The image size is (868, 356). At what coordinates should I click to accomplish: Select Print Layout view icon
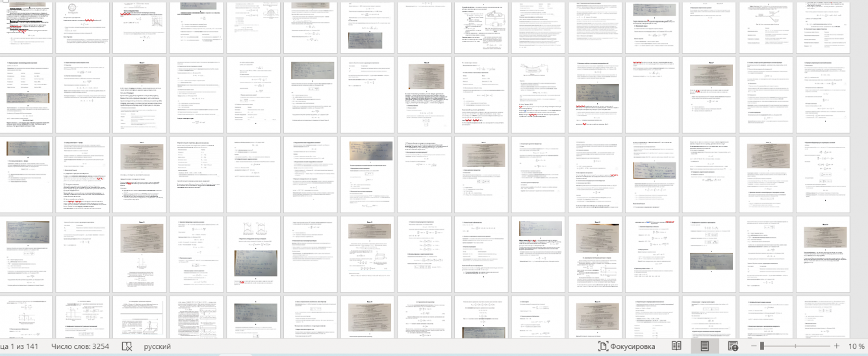tap(705, 346)
